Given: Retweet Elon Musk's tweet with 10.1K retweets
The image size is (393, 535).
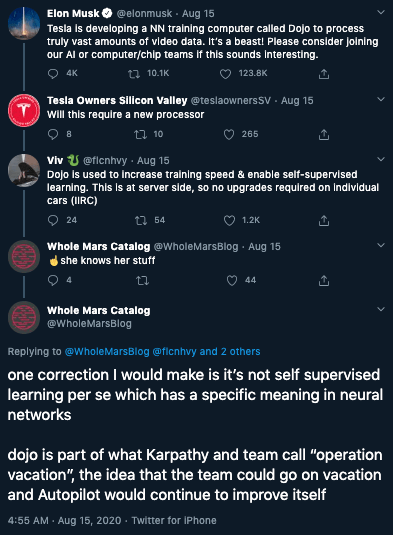Looking at the screenshot, I should 134,74.
